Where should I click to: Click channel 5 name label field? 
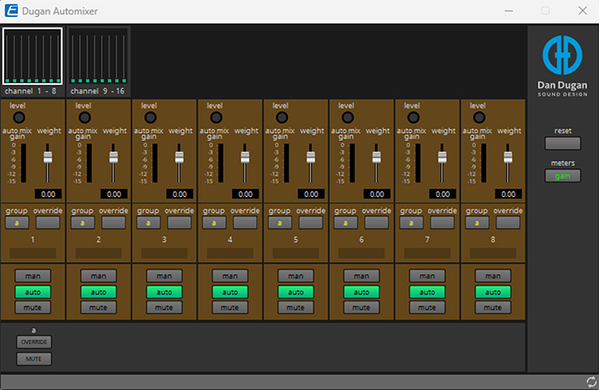[296, 253]
